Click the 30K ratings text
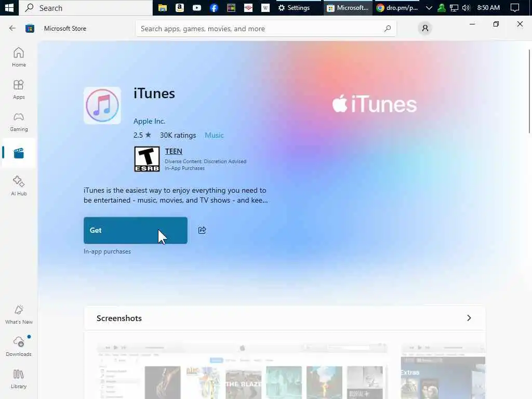 coord(178,135)
